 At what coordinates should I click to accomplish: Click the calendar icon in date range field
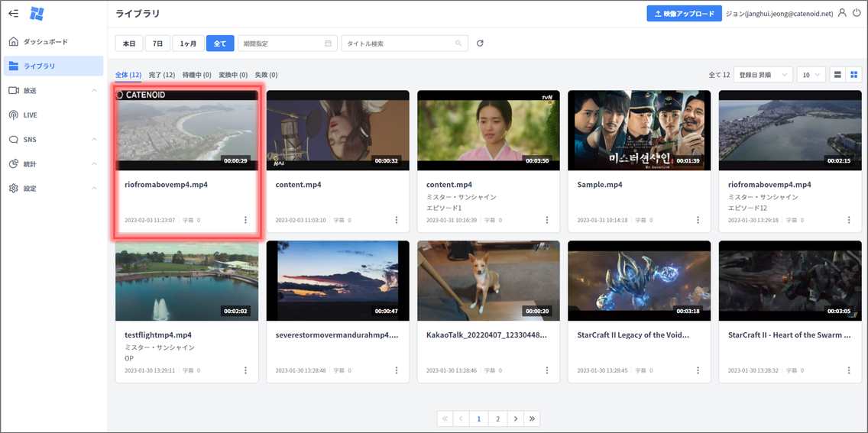(328, 44)
